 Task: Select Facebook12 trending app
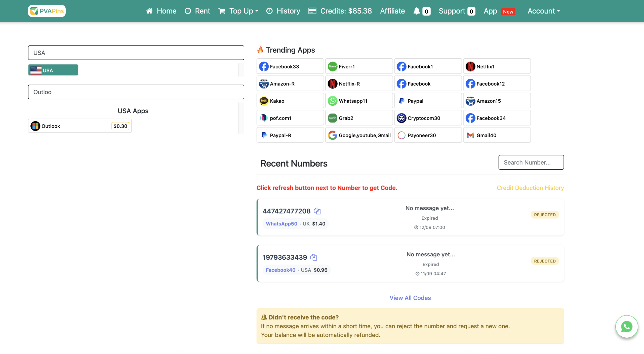tap(497, 84)
